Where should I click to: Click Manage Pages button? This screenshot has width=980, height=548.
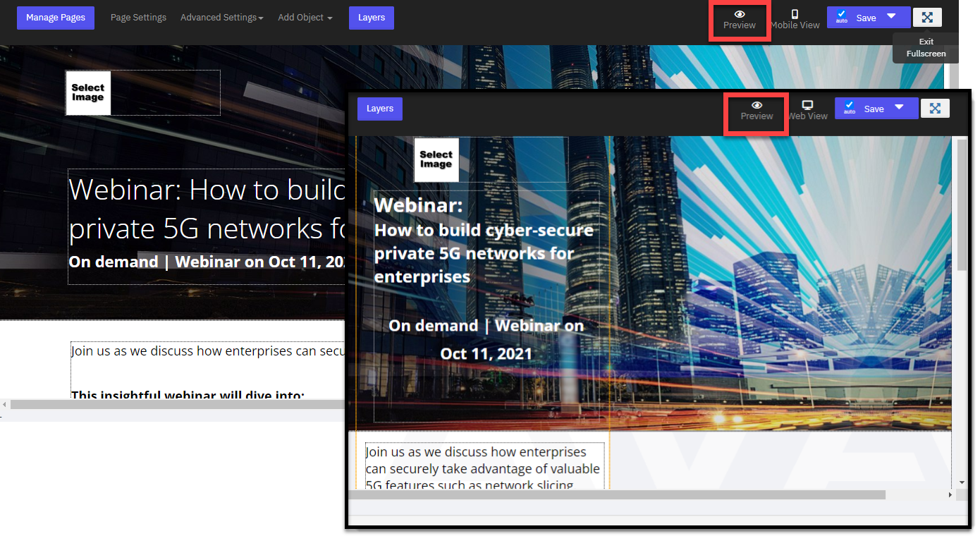(x=56, y=18)
